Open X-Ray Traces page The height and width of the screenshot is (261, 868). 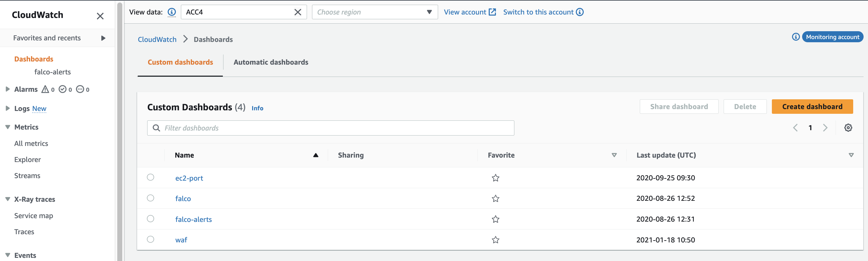[24, 232]
